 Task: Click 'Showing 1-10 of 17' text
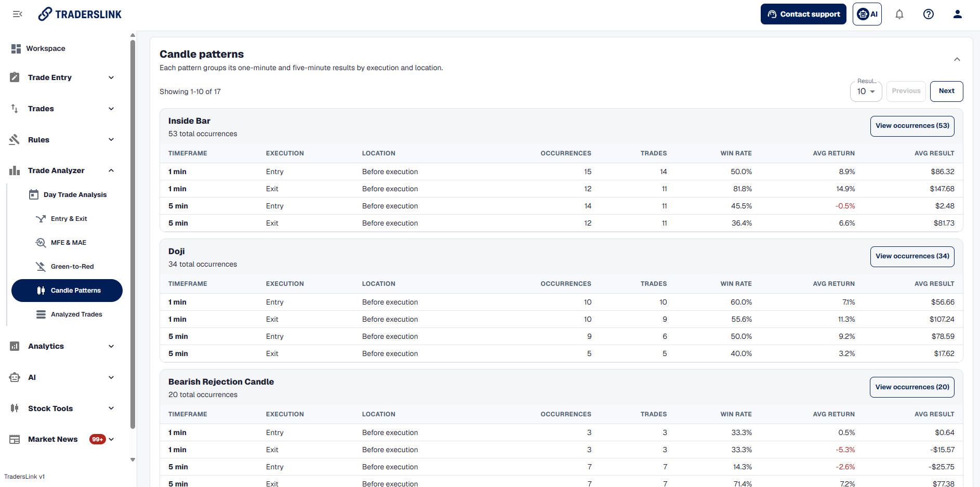pos(190,91)
